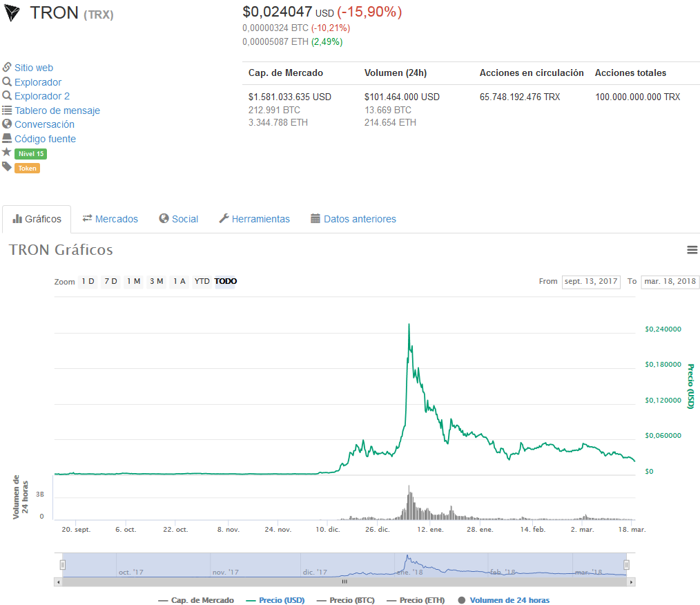Toggle Precio (BTC) series in legend
Image resolution: width=700 pixels, height=605 pixels.
(x=346, y=600)
